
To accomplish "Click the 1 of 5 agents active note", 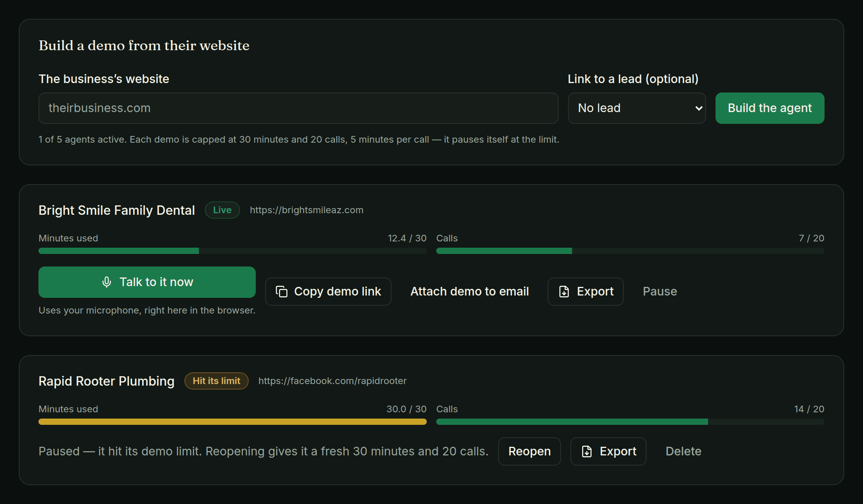I will [299, 140].
